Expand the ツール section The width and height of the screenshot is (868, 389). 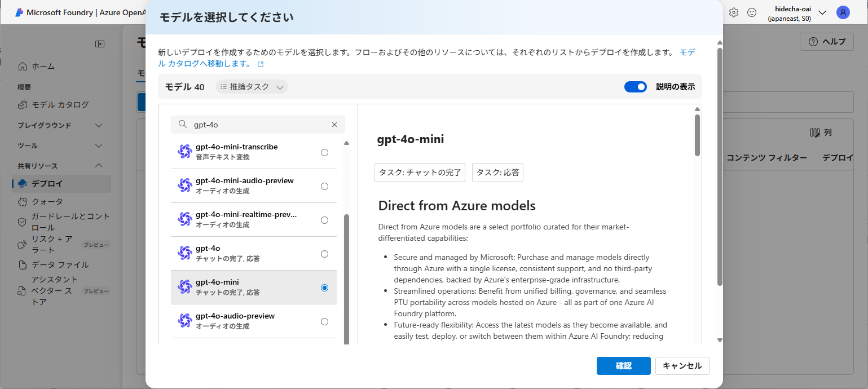[99, 145]
